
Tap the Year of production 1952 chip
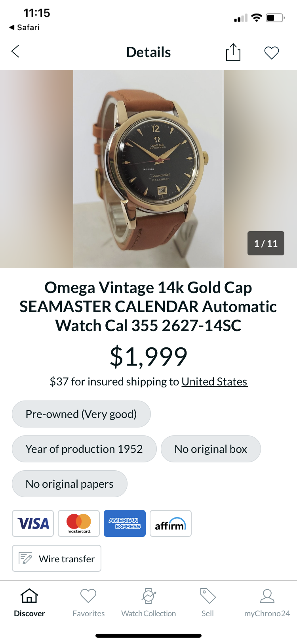pyautogui.click(x=84, y=449)
